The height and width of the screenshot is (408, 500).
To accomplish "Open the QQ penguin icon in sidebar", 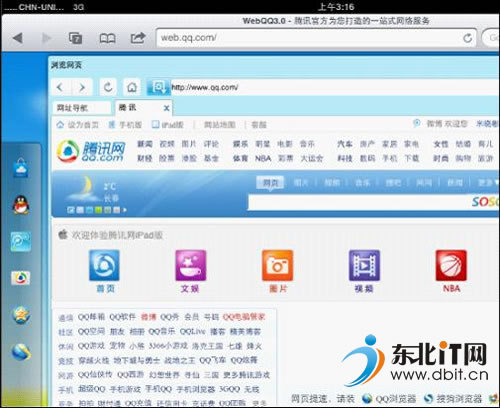I will click(x=21, y=204).
